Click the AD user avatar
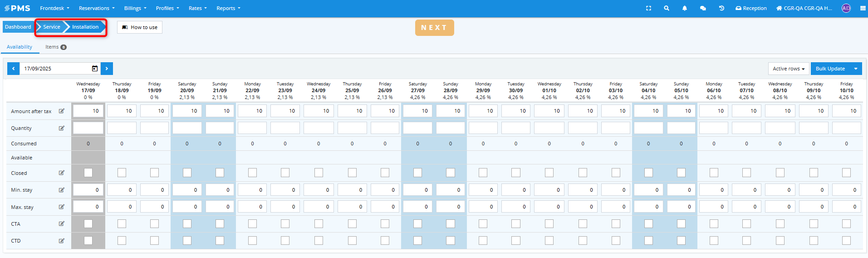The image size is (868, 258). 846,8
